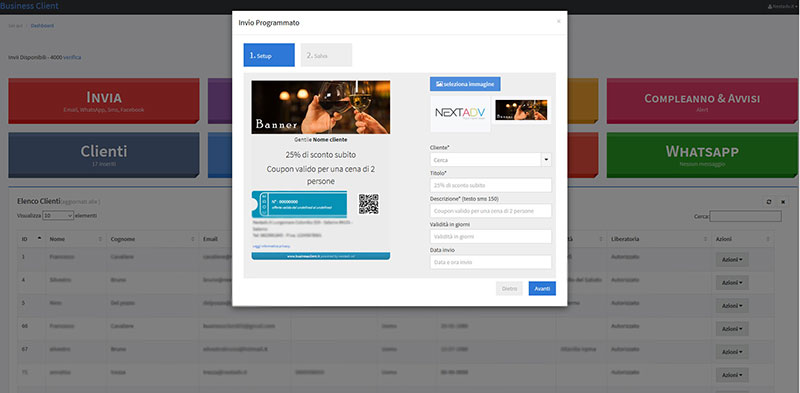
Task: Switch to the '1. Setup' step tab
Action: point(269,55)
